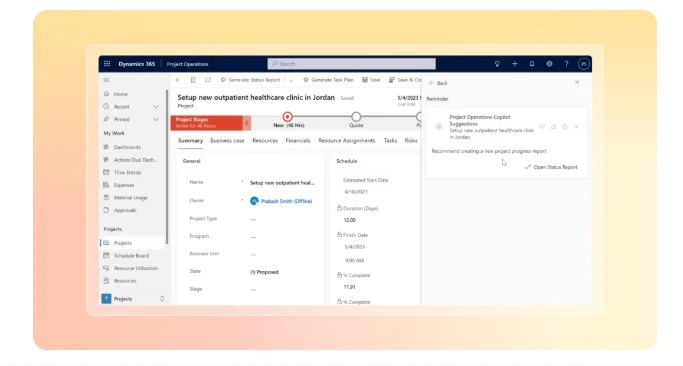Click Open Status Report
This screenshot has height=366, width=683.
(x=551, y=167)
